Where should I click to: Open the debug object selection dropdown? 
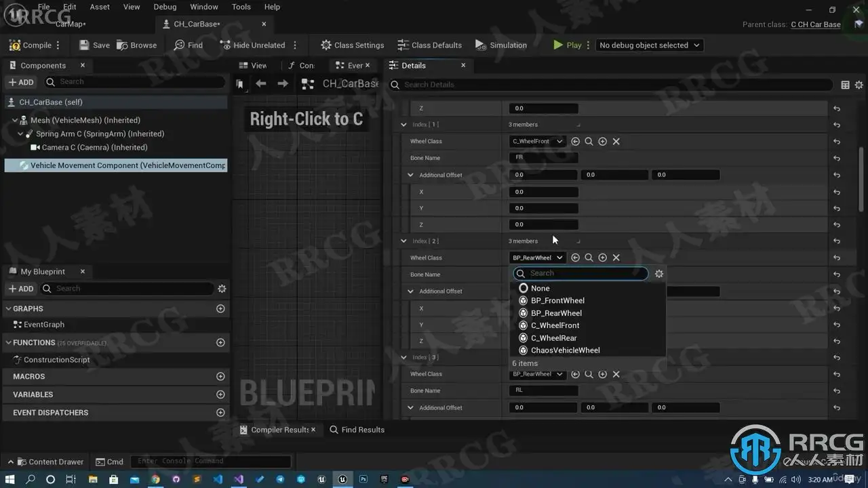[649, 45]
